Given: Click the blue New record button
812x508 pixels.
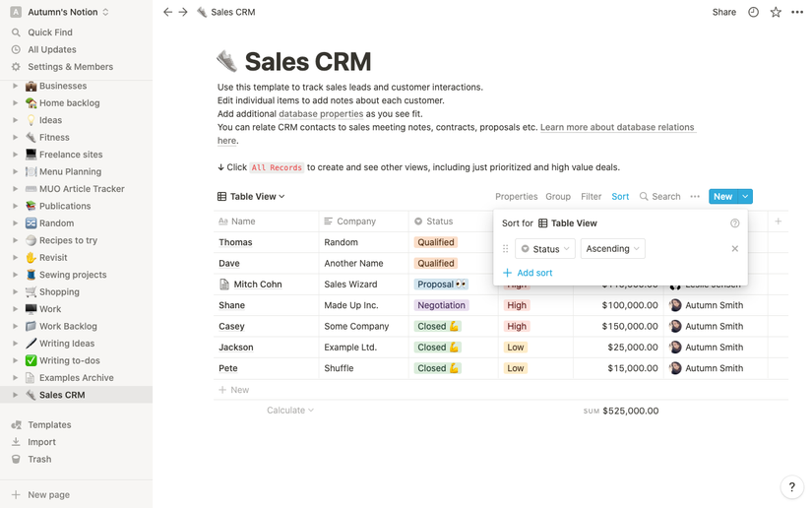Looking at the screenshot, I should pyautogui.click(x=723, y=196).
